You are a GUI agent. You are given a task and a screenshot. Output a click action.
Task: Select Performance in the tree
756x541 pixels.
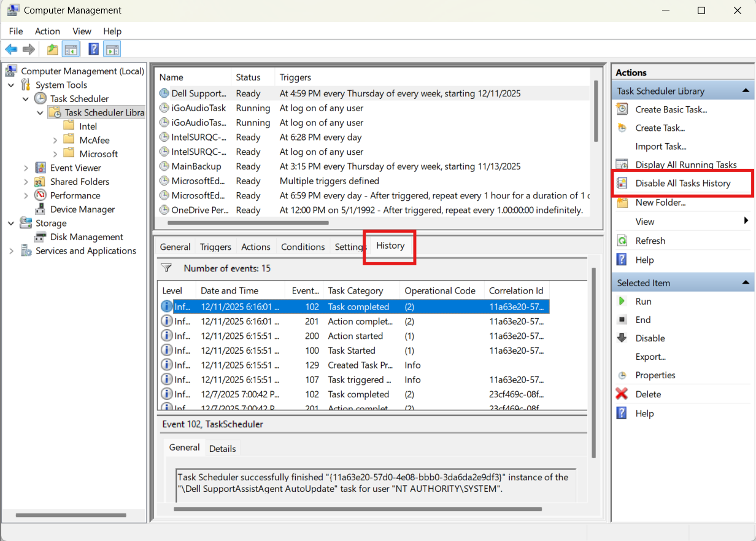click(x=75, y=195)
